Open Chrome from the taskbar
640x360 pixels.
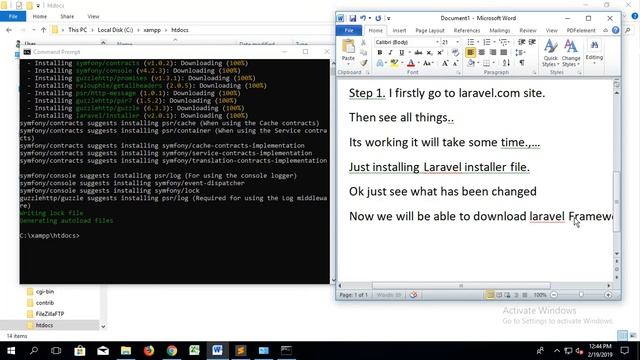click(172, 351)
